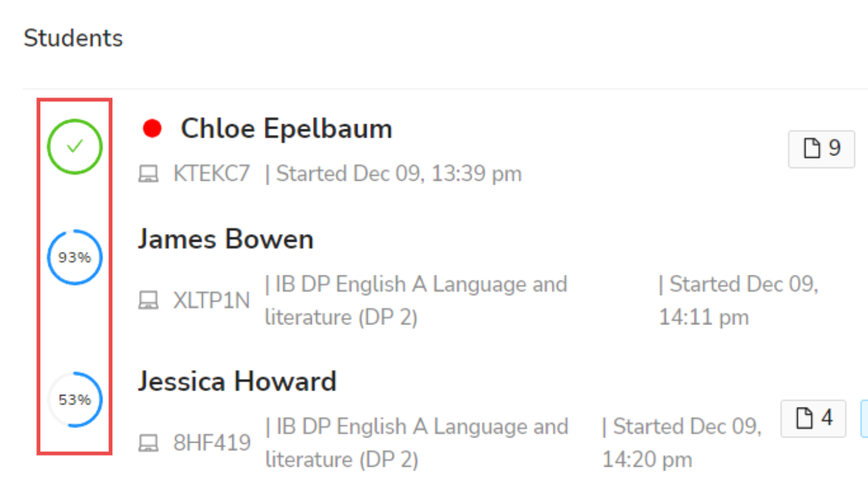868x479 pixels.
Task: Open Jessica Howard's 4 files button
Action: coord(813,418)
